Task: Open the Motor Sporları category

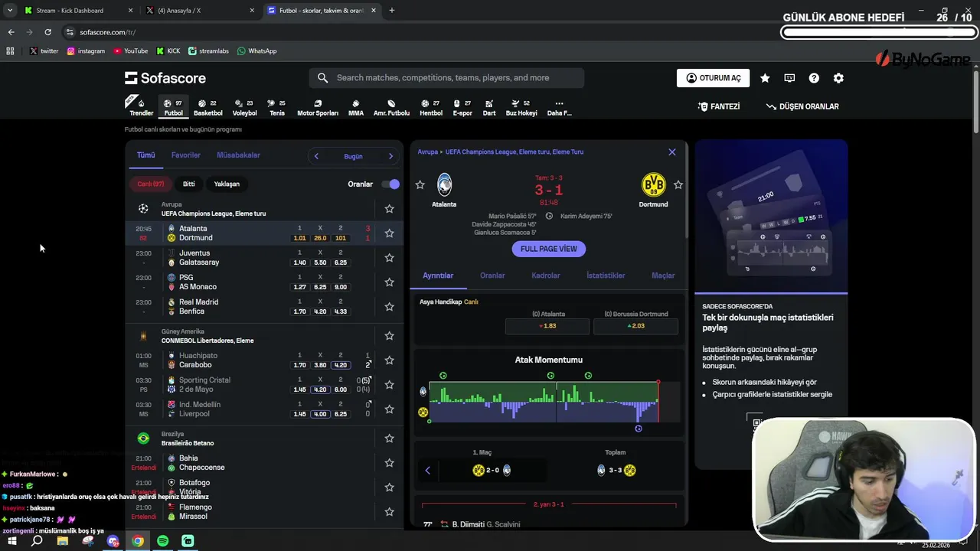Action: click(317, 107)
